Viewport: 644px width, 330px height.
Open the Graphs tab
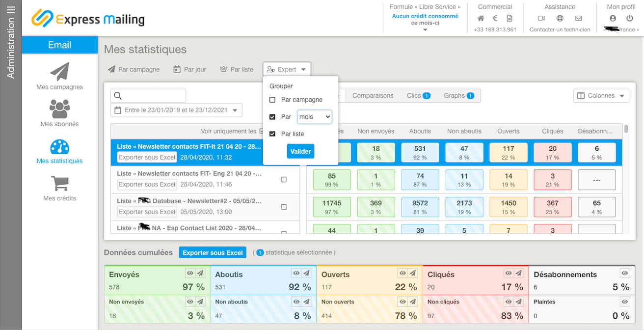point(459,96)
